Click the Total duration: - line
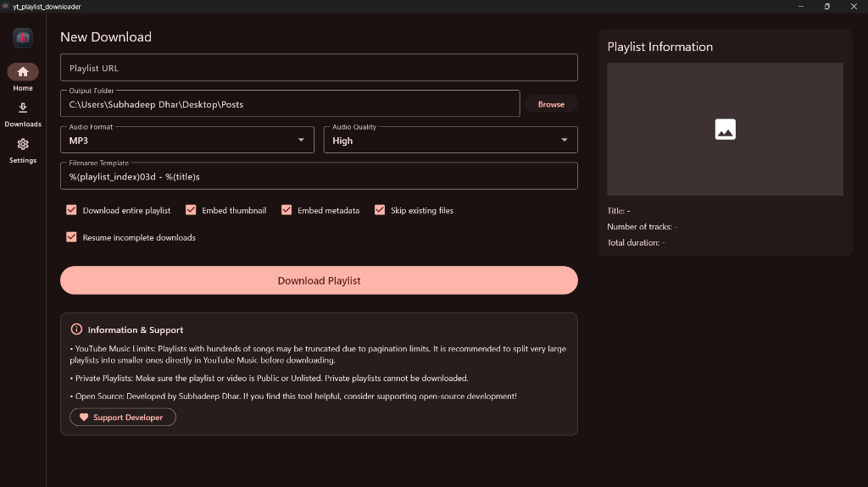Image resolution: width=868 pixels, height=487 pixels. coord(636,242)
